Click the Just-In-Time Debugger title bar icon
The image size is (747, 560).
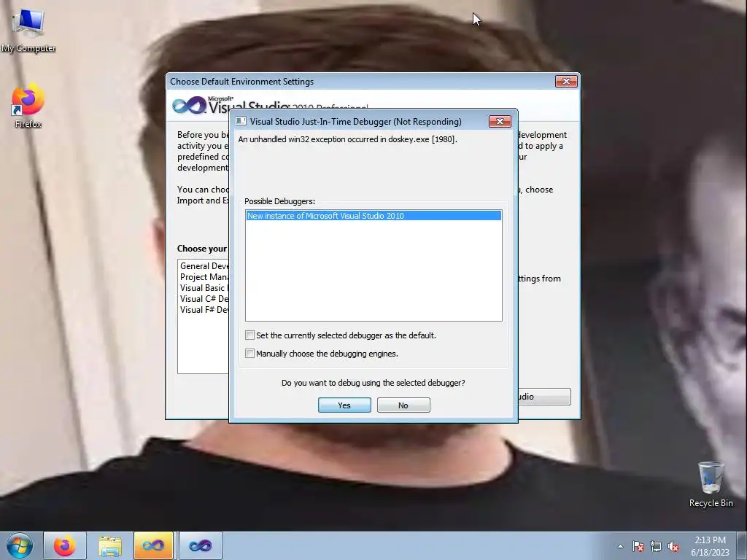(241, 122)
